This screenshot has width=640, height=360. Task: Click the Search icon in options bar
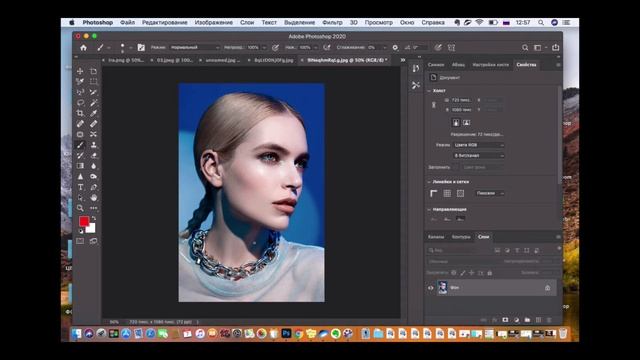525,48
